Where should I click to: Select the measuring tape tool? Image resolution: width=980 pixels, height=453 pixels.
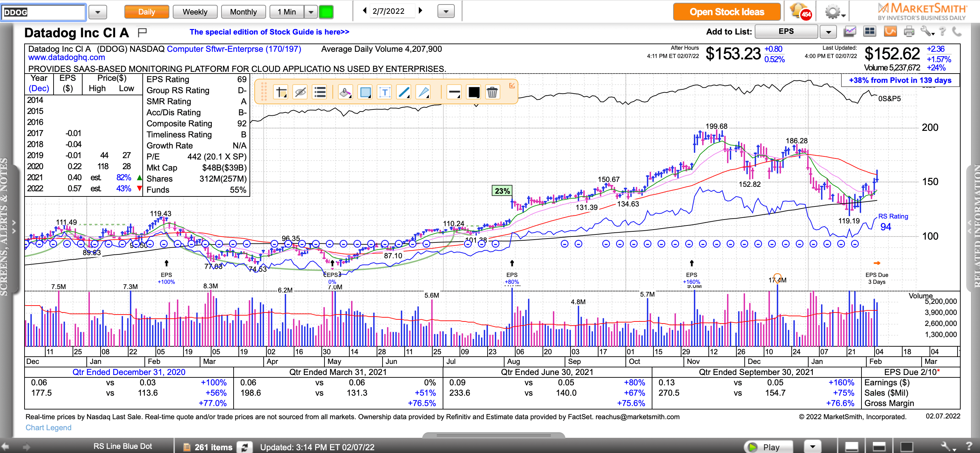click(346, 92)
